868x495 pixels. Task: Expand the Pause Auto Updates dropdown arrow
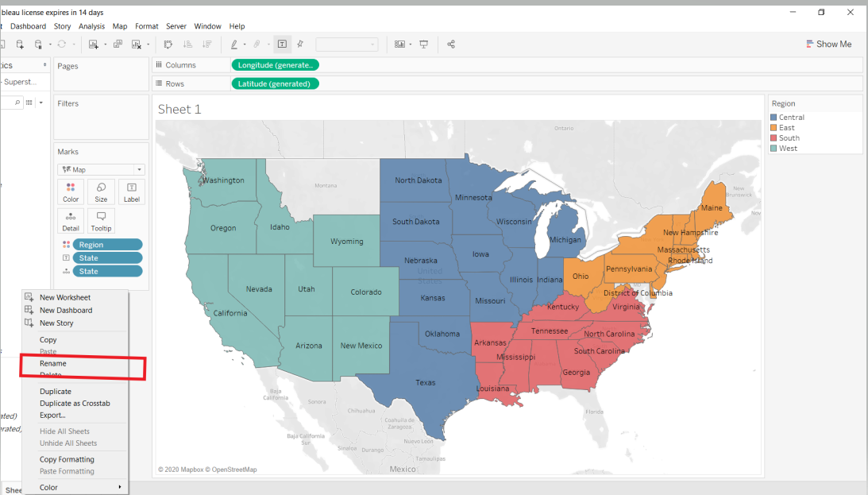coord(50,44)
